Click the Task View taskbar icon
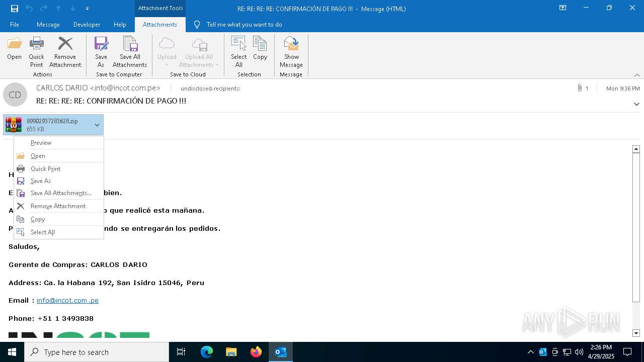 pyautogui.click(x=181, y=352)
